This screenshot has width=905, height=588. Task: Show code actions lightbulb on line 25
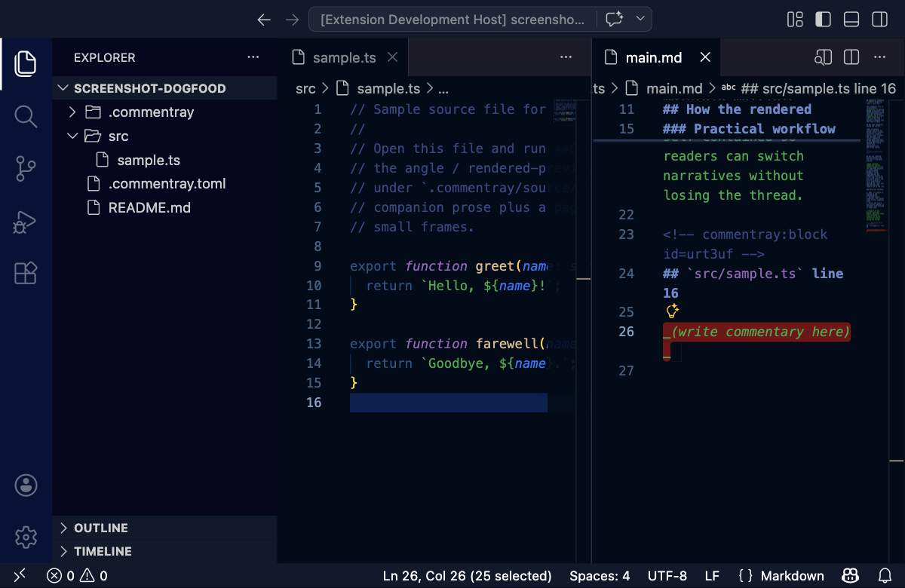coord(672,311)
